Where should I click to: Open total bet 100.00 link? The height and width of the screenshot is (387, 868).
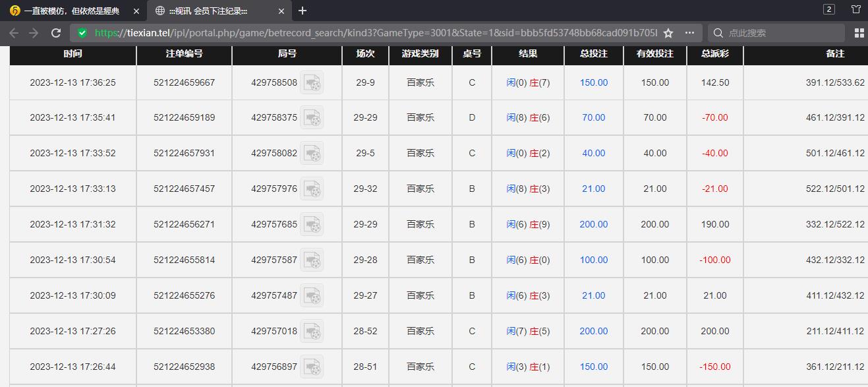point(594,260)
